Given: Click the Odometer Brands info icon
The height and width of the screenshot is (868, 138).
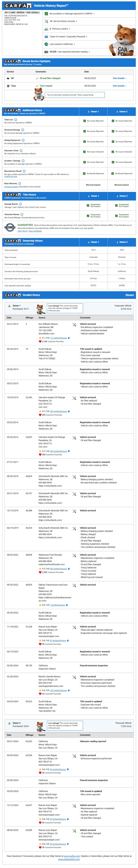Looking at the screenshot, I should (x=22, y=214).
